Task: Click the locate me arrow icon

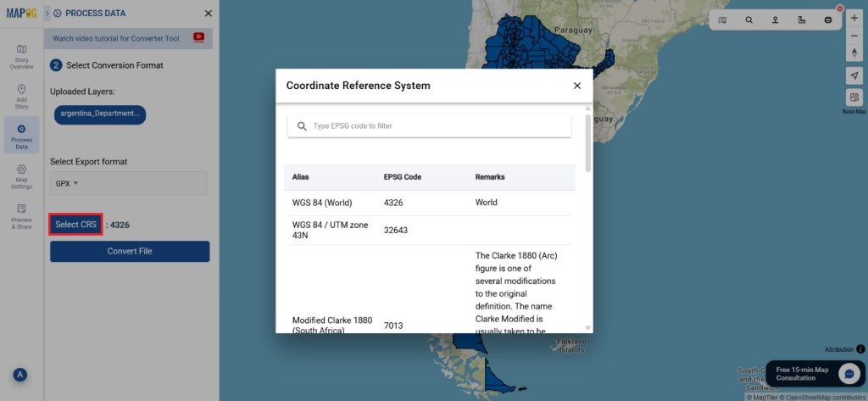Action: [854, 75]
